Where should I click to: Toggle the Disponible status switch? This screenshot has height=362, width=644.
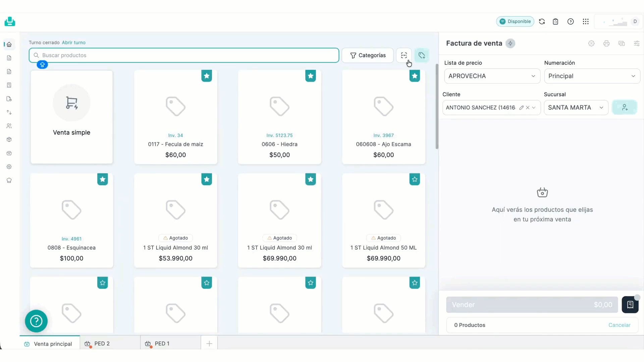click(515, 21)
